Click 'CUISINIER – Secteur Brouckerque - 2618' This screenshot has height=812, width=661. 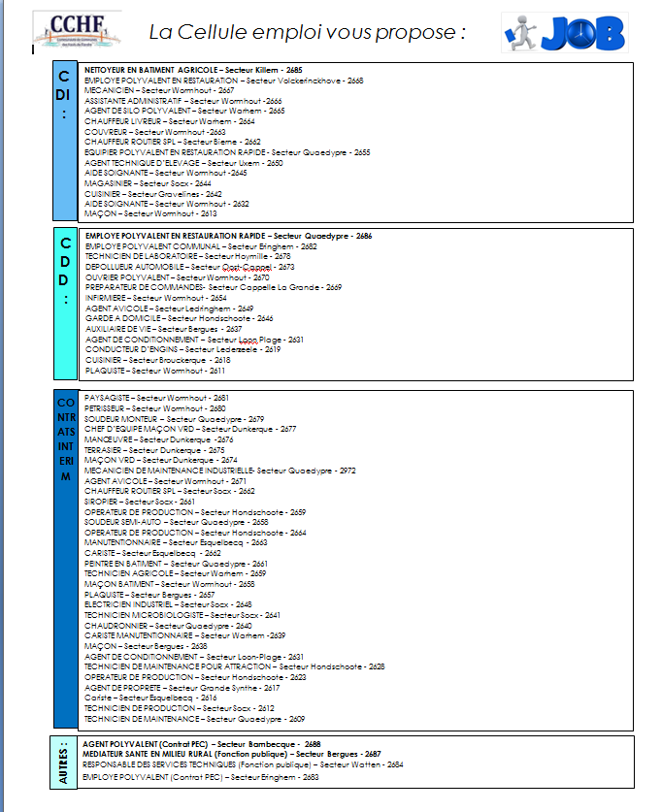click(x=158, y=361)
